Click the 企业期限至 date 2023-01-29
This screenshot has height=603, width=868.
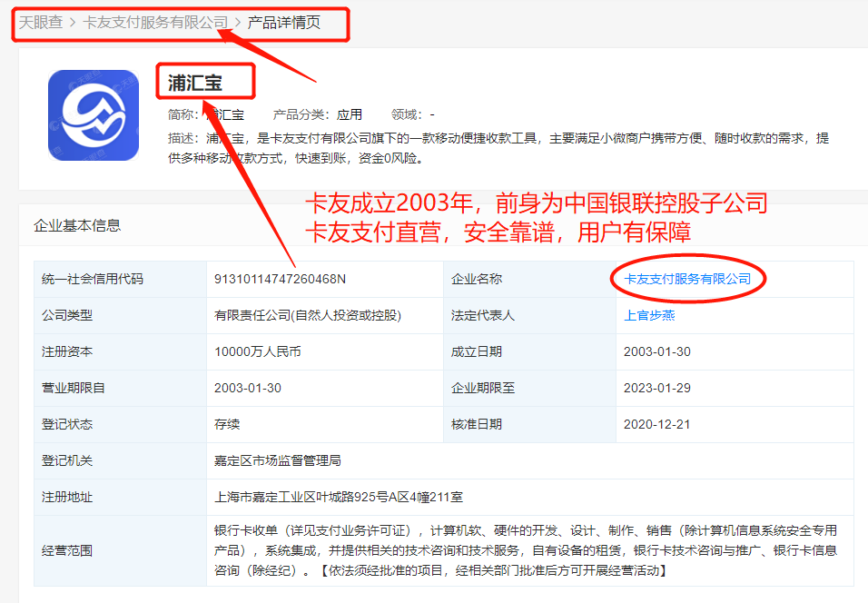click(657, 388)
